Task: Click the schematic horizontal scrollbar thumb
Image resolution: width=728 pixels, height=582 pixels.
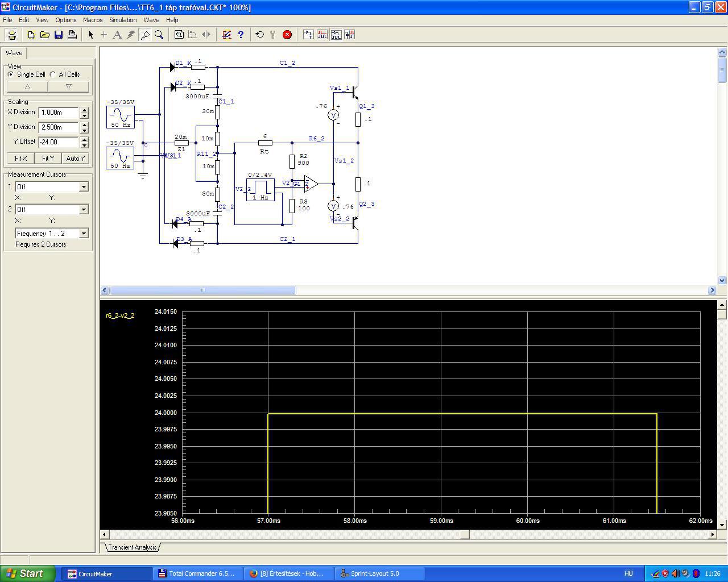Action: [203, 290]
